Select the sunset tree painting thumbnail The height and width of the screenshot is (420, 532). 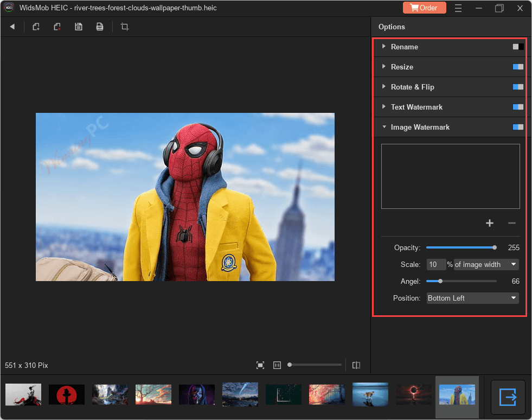coord(153,394)
